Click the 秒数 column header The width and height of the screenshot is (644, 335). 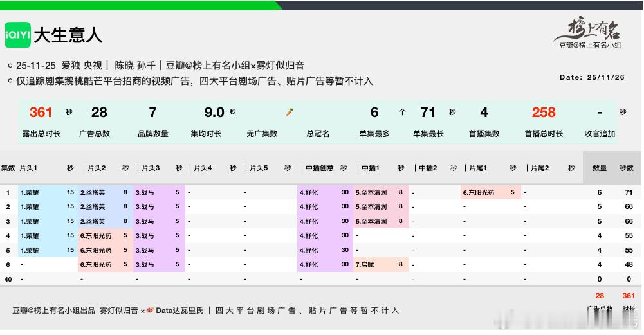click(x=627, y=168)
